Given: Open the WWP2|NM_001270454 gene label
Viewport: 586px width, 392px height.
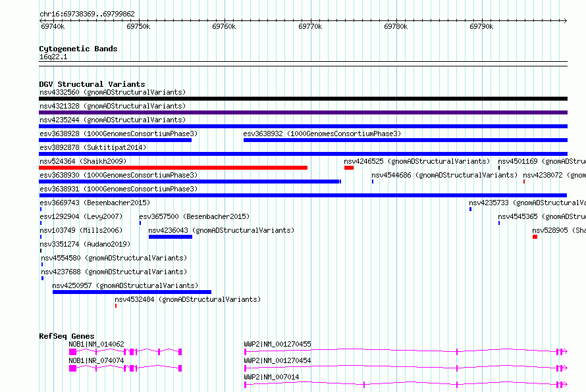Looking at the screenshot, I should click(277, 360).
